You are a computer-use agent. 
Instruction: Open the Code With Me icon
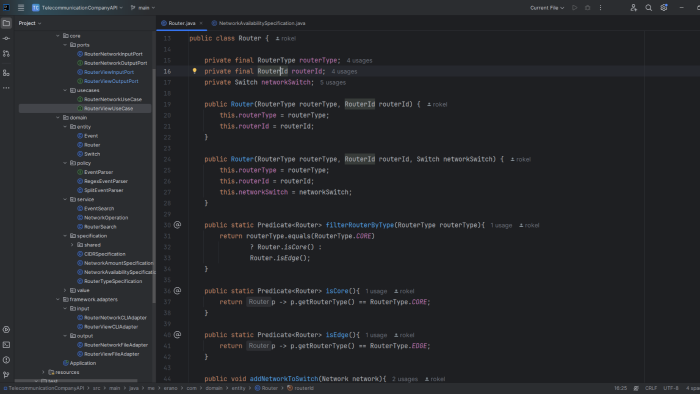click(x=633, y=8)
